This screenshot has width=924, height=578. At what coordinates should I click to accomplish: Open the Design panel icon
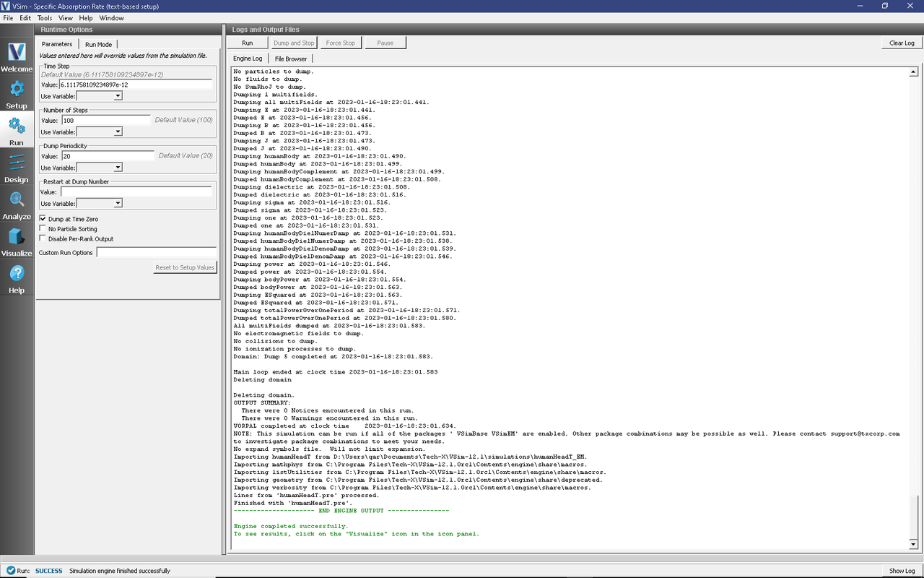click(x=17, y=163)
